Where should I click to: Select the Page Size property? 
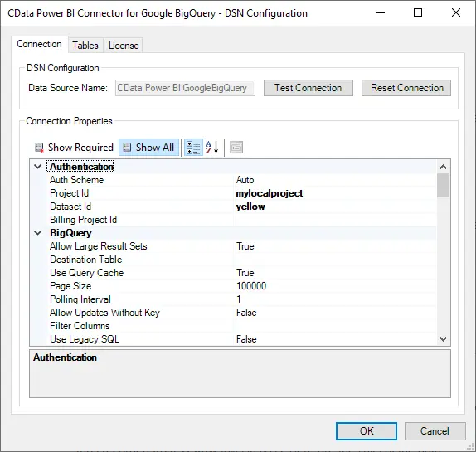click(70, 286)
